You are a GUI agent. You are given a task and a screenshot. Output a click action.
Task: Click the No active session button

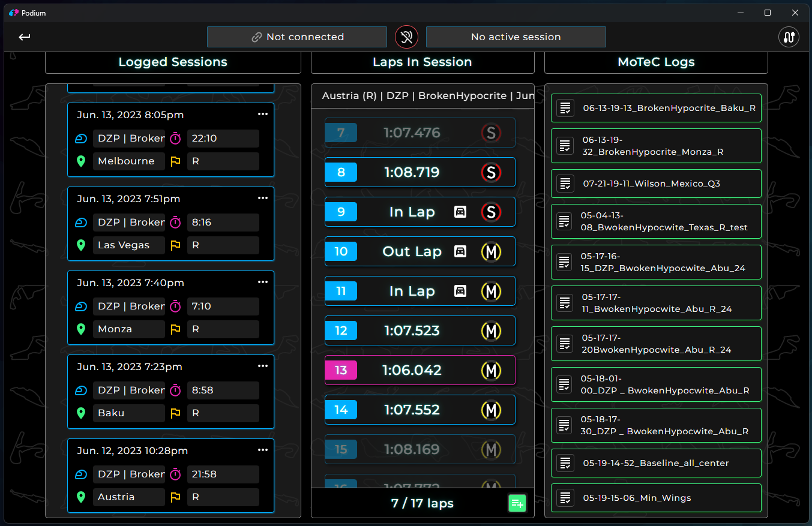pos(516,37)
